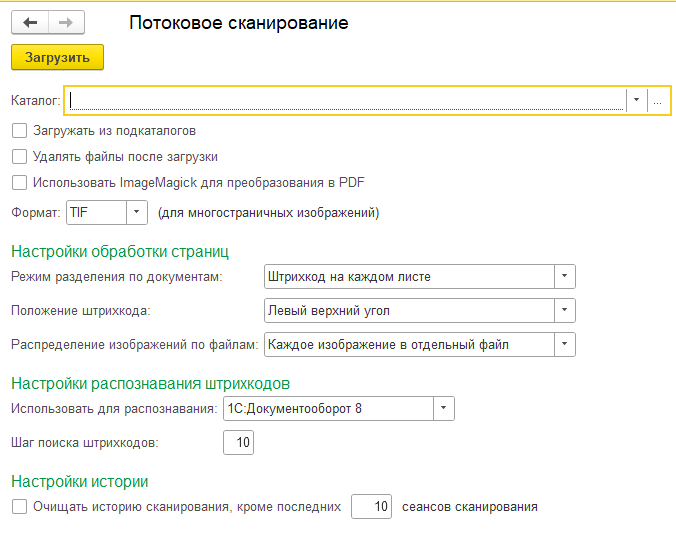Select the Шаг поиска штрихкодов number field

(x=239, y=442)
